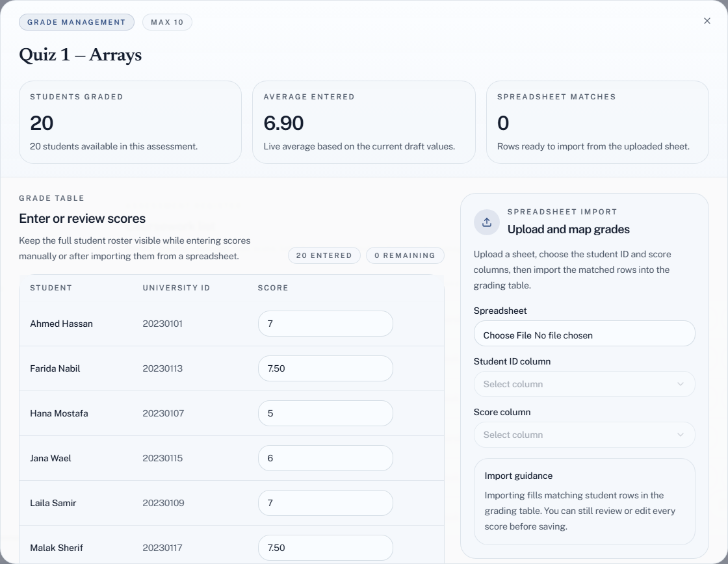The width and height of the screenshot is (728, 564).
Task: Select the Farida Nabil student name
Action: coord(55,368)
